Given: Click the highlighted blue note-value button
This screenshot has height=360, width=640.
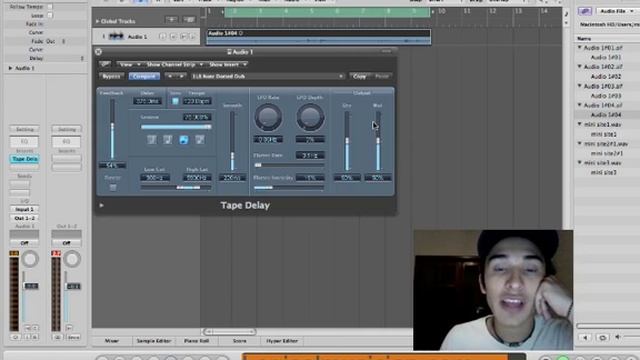Looking at the screenshot, I should pyautogui.click(x=184, y=140).
